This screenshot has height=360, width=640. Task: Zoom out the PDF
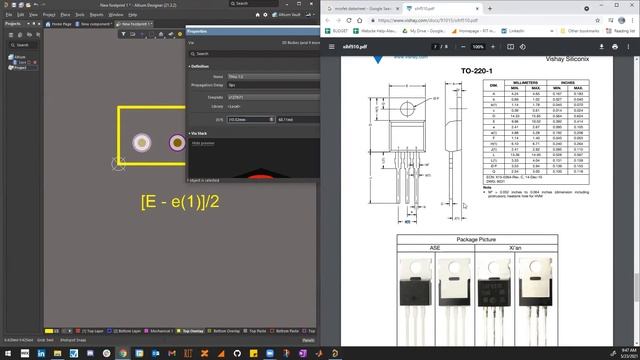pyautogui.click(x=463, y=47)
